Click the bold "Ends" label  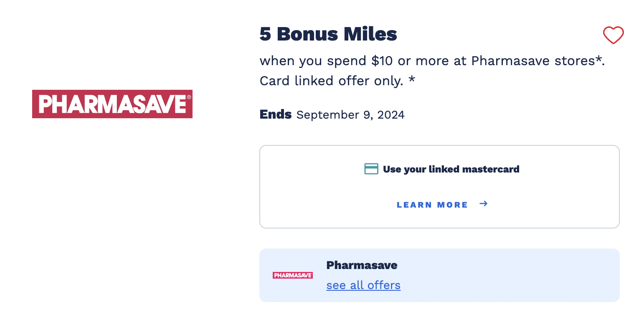point(275,114)
